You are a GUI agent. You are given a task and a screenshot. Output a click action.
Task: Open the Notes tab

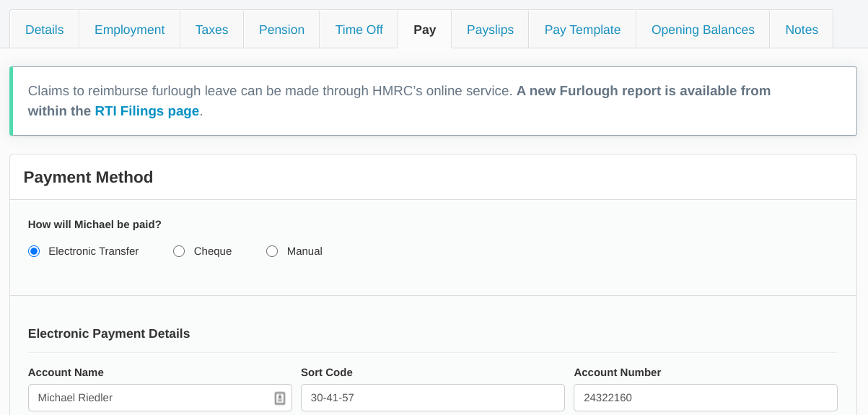[802, 30]
